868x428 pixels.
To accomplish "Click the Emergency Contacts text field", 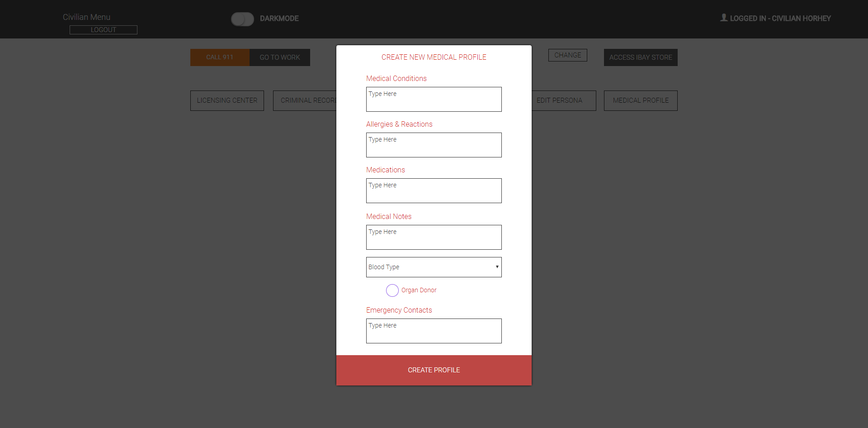I will point(434,331).
